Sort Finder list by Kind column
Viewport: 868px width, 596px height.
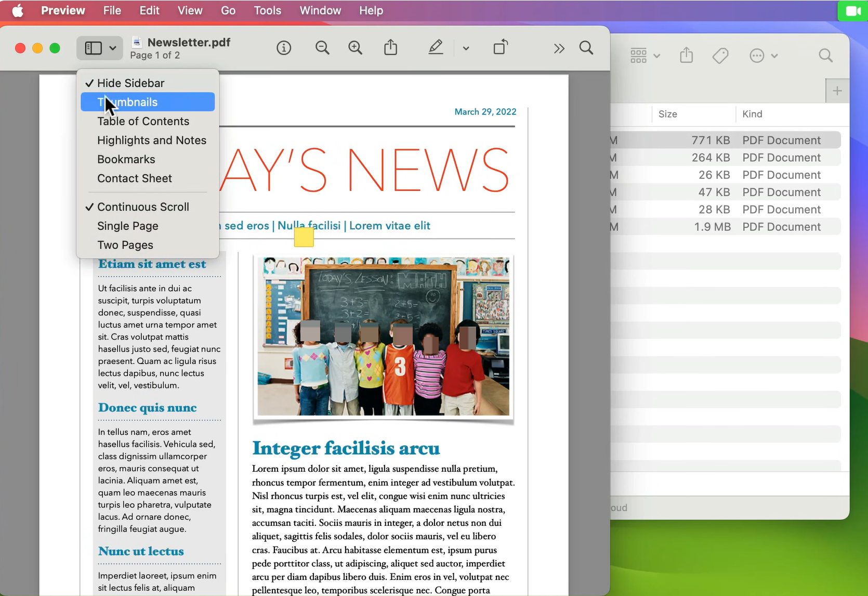pyautogui.click(x=792, y=114)
